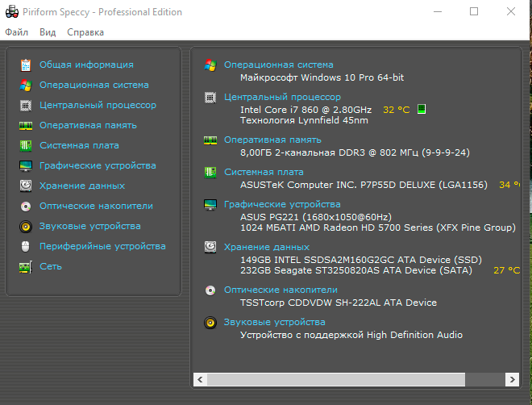Click Оптические накопители heading in summary
The height and width of the screenshot is (405, 532).
[281, 290]
